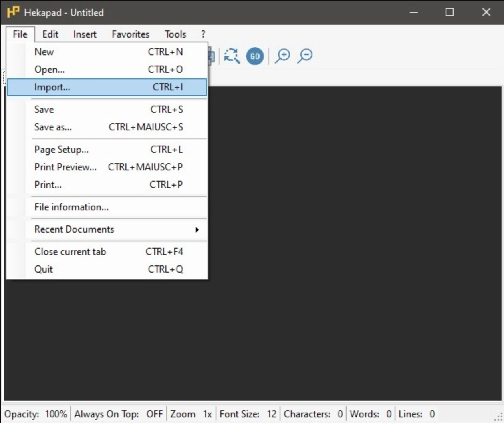Click the zoom in magnifier icon
Image resolution: width=504 pixels, height=423 pixels.
coord(282,56)
